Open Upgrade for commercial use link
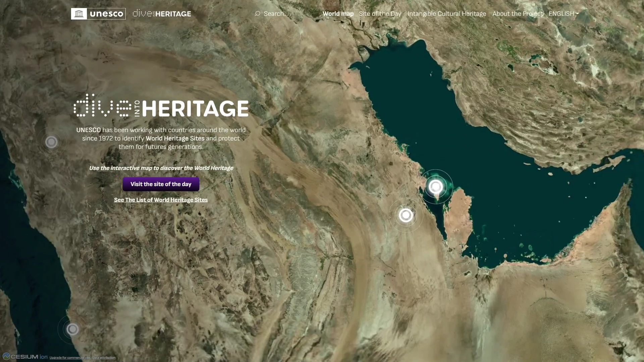This screenshot has width=644, height=362. [x=70, y=358]
